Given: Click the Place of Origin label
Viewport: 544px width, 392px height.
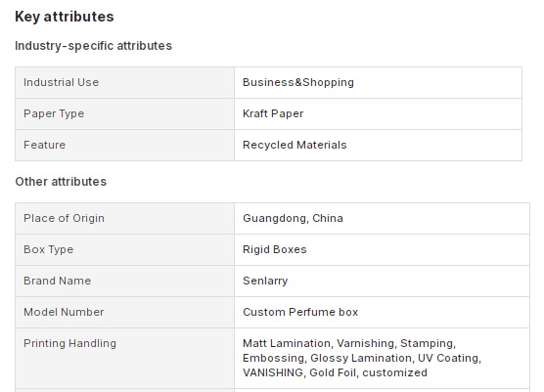Looking at the screenshot, I should point(64,218).
